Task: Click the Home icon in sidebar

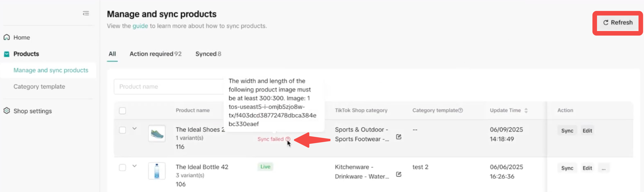Action: pyautogui.click(x=7, y=37)
